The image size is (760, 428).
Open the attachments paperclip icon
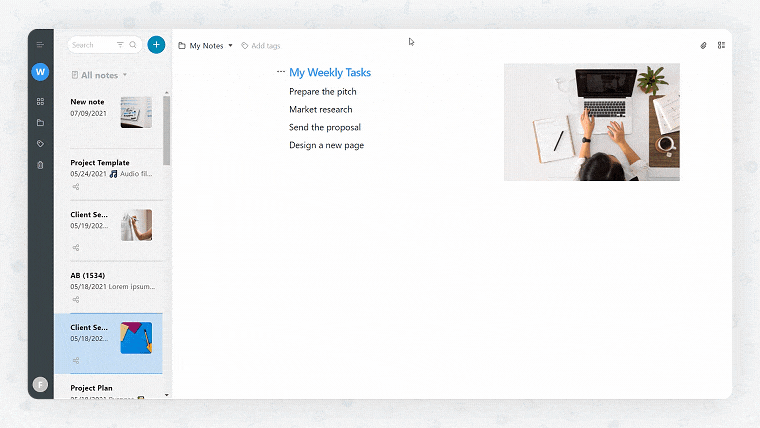[703, 45]
